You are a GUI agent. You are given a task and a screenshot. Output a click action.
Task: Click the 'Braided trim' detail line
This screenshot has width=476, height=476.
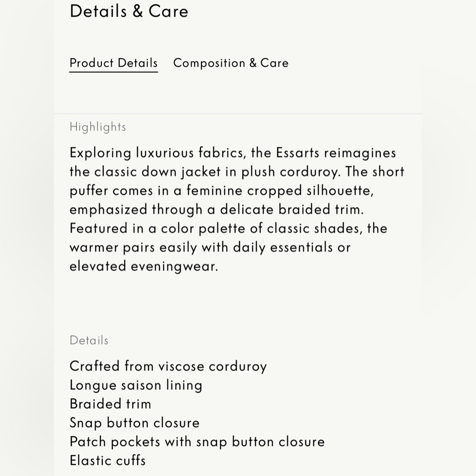110,404
